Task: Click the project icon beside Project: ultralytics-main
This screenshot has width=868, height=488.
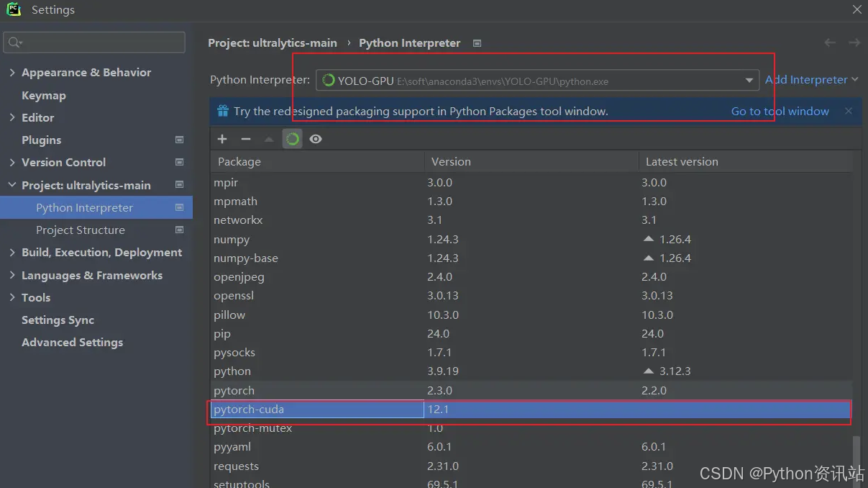Action: coord(180,185)
